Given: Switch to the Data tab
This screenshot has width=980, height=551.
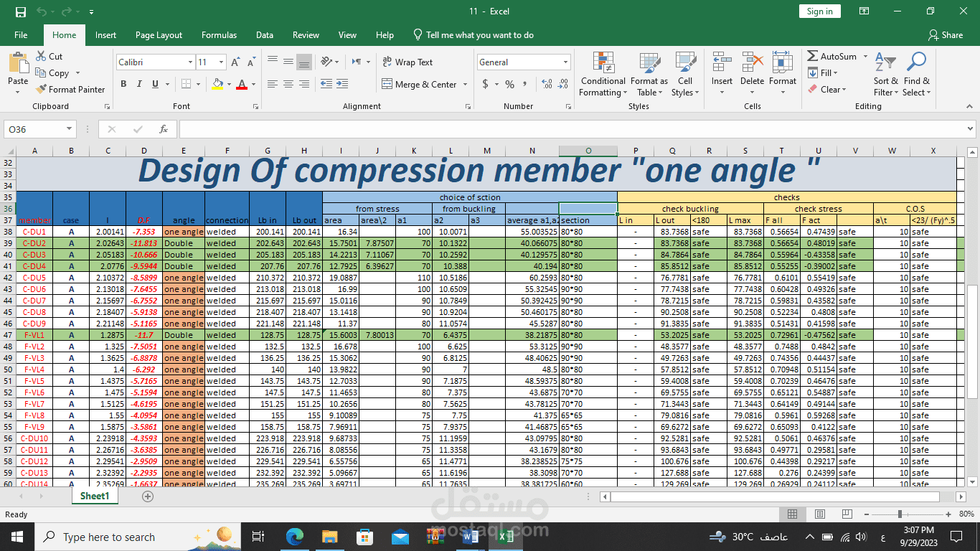Looking at the screenshot, I should pos(264,34).
